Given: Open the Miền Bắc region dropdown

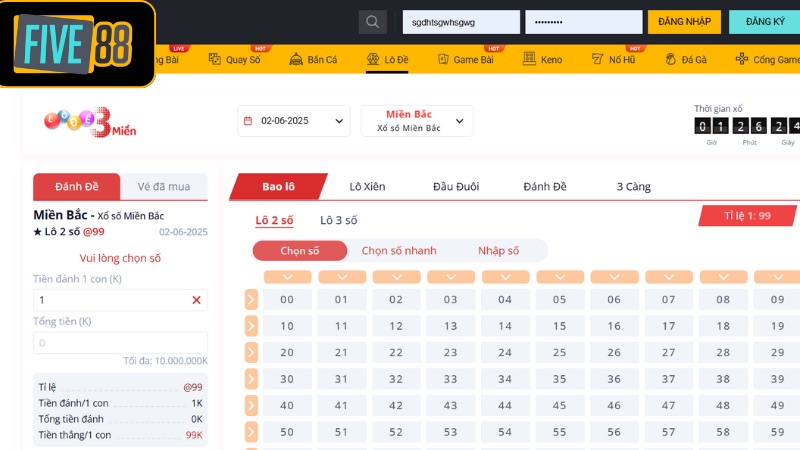Looking at the screenshot, I should (417, 121).
